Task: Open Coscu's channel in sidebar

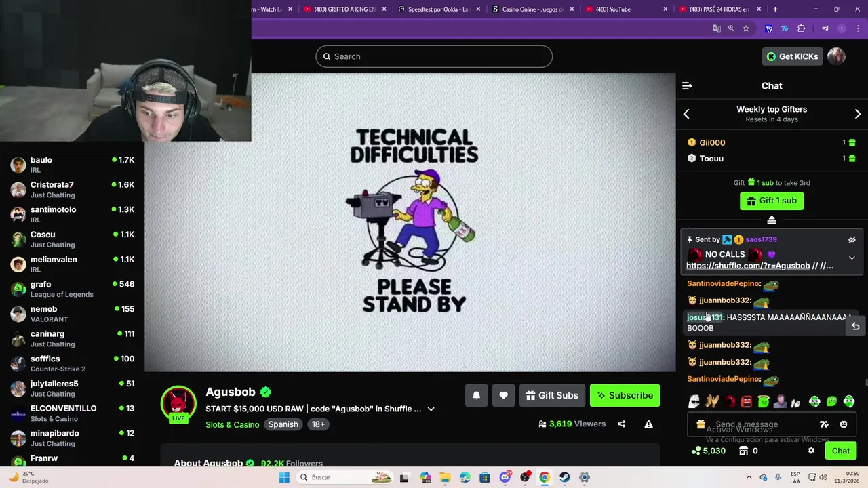Action: pyautogui.click(x=72, y=239)
